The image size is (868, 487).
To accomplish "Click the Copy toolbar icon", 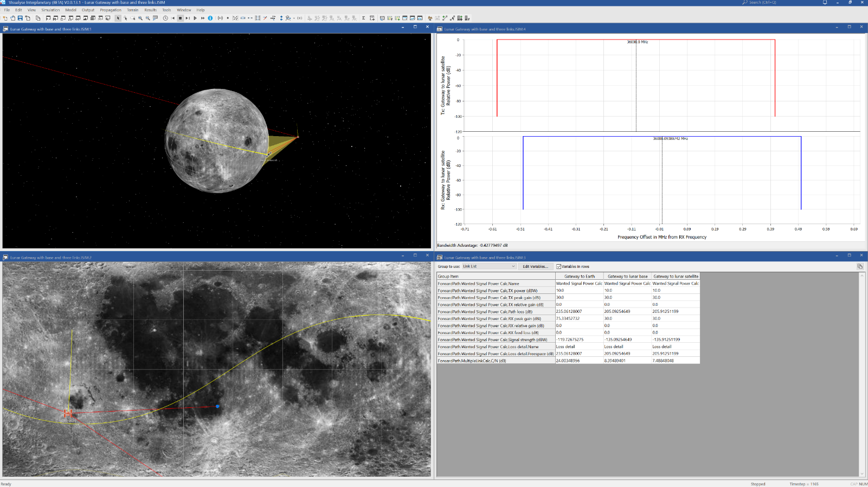I will coord(38,18).
